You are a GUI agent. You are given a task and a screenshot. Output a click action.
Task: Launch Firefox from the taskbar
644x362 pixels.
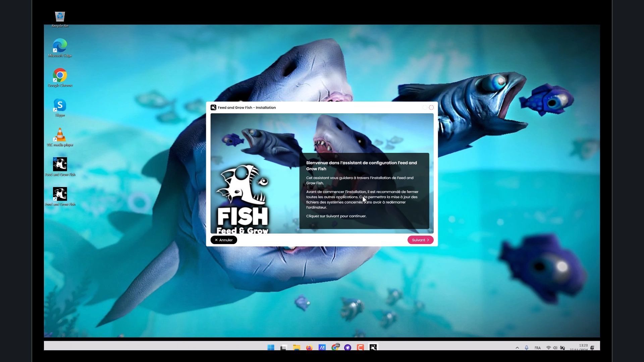pyautogui.click(x=309, y=347)
